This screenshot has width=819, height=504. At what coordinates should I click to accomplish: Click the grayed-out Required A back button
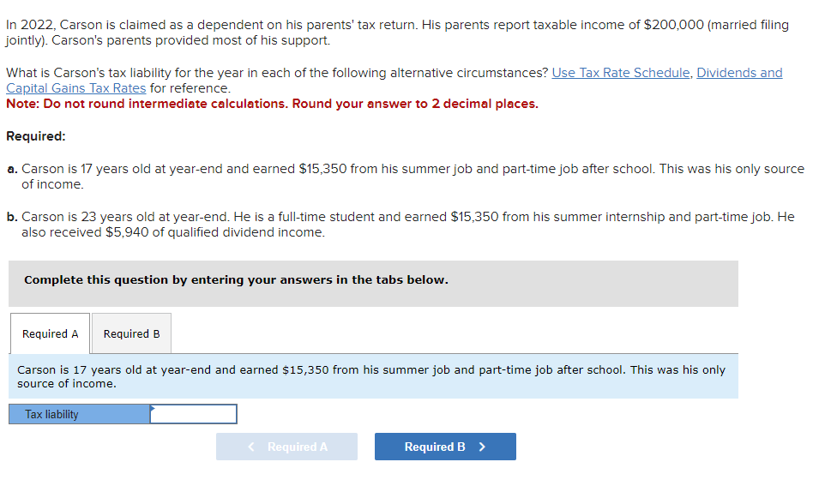[286, 446]
